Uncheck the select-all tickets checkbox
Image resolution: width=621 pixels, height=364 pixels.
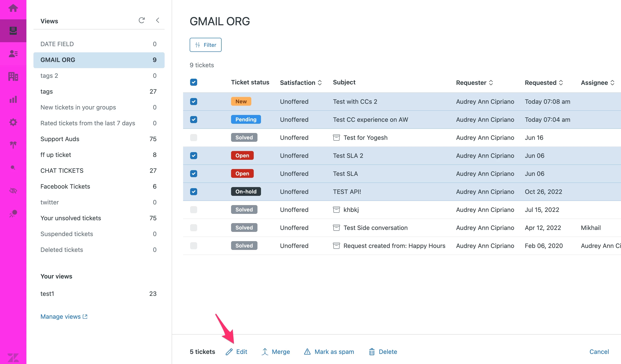click(x=193, y=82)
